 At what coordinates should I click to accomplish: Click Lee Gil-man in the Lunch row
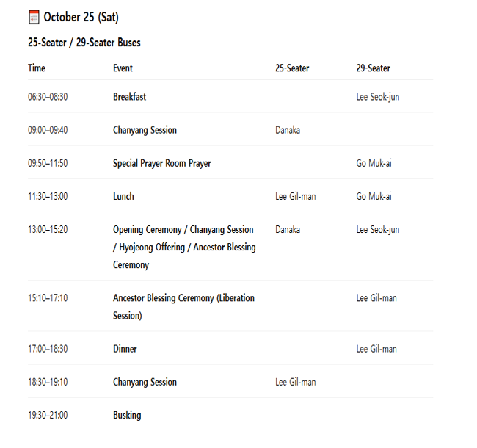[296, 196]
